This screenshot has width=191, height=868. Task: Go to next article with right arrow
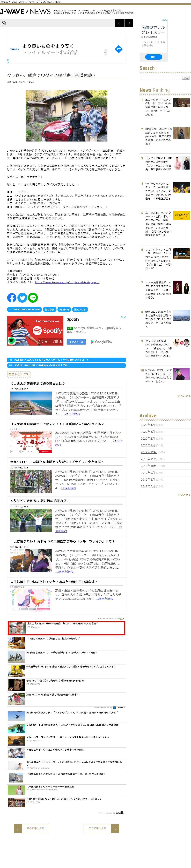tap(128, 23)
